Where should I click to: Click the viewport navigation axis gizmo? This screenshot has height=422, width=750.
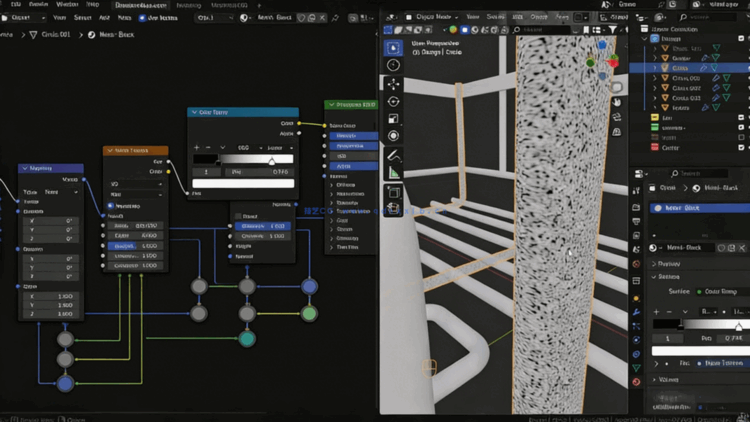point(602,60)
